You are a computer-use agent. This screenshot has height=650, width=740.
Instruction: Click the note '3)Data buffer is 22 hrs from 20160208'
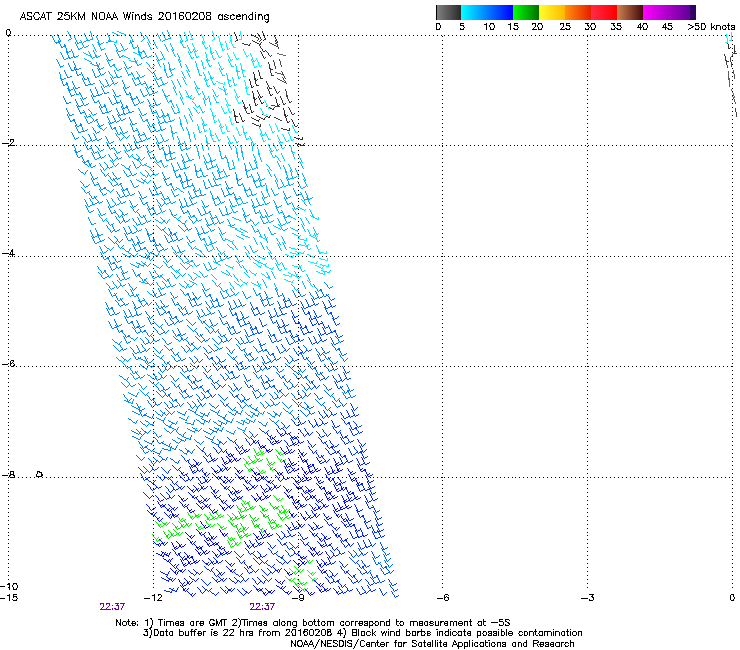pyautogui.click(x=237, y=633)
